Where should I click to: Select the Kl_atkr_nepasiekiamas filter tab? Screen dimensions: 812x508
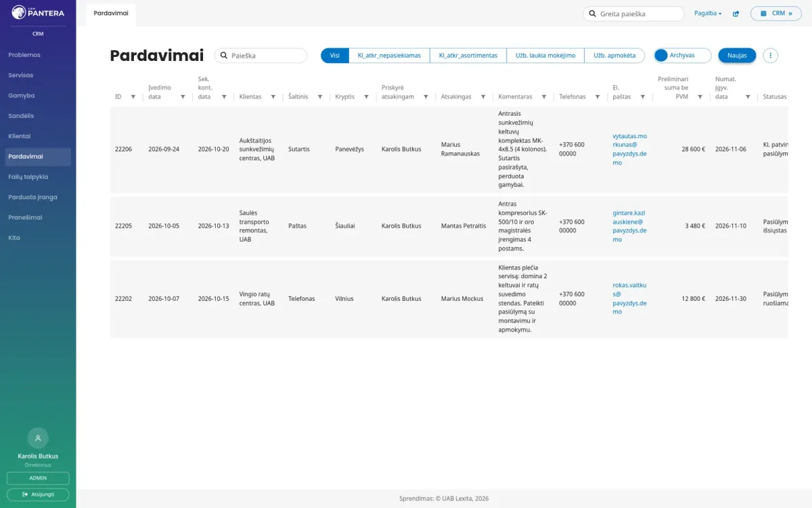pos(389,56)
